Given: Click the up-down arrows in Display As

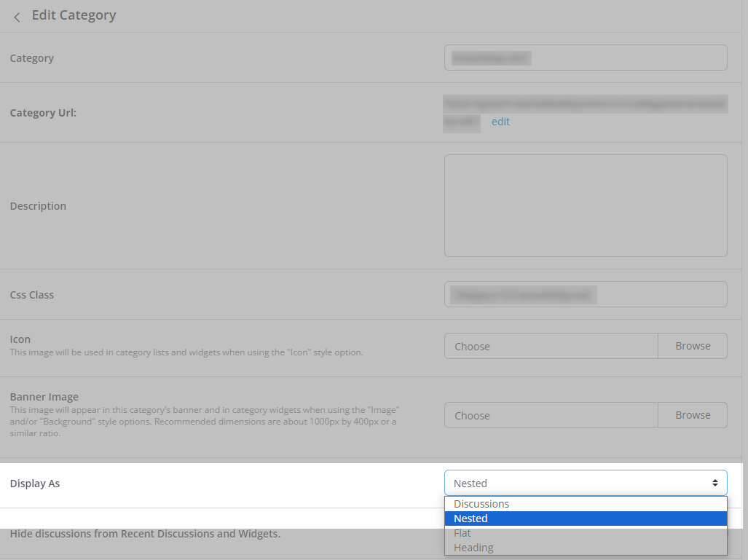Looking at the screenshot, I should (715, 483).
